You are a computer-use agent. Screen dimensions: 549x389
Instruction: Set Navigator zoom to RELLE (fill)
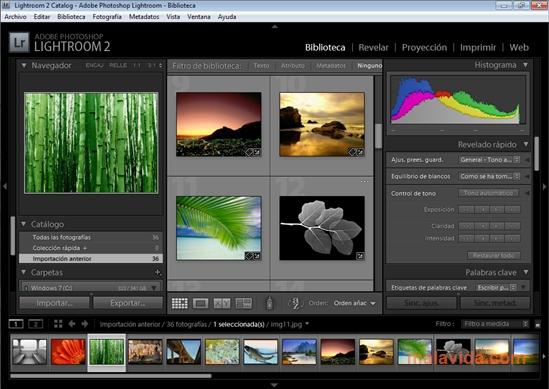(118, 65)
